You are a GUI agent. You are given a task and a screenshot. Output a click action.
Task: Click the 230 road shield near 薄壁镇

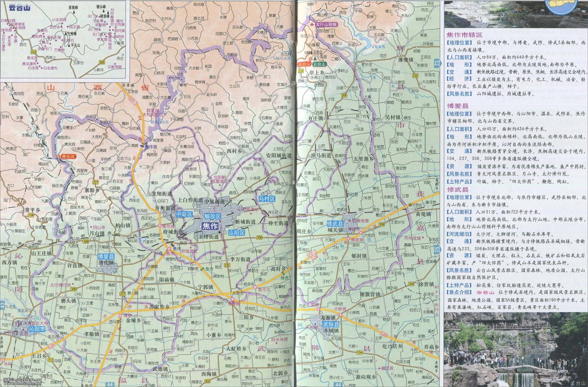(x=415, y=76)
